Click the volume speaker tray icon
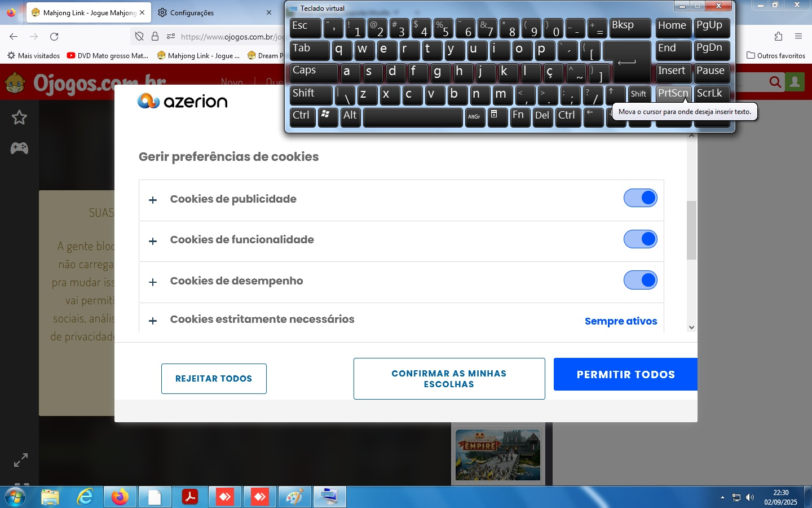812x508 pixels. (x=749, y=497)
